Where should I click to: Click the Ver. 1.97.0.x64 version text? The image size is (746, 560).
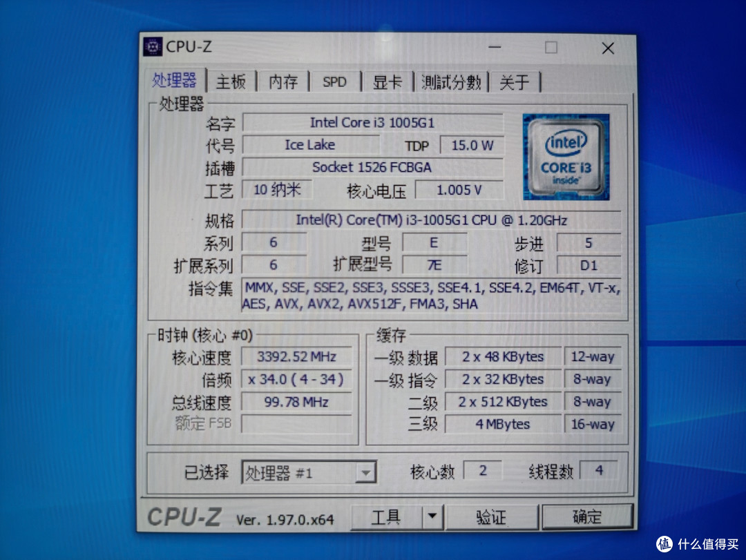pyautogui.click(x=285, y=519)
